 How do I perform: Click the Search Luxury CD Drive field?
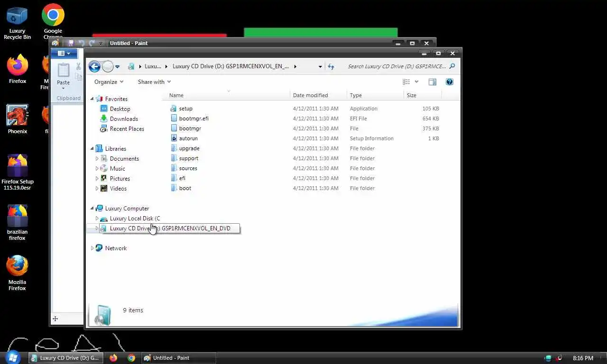[397, 66]
